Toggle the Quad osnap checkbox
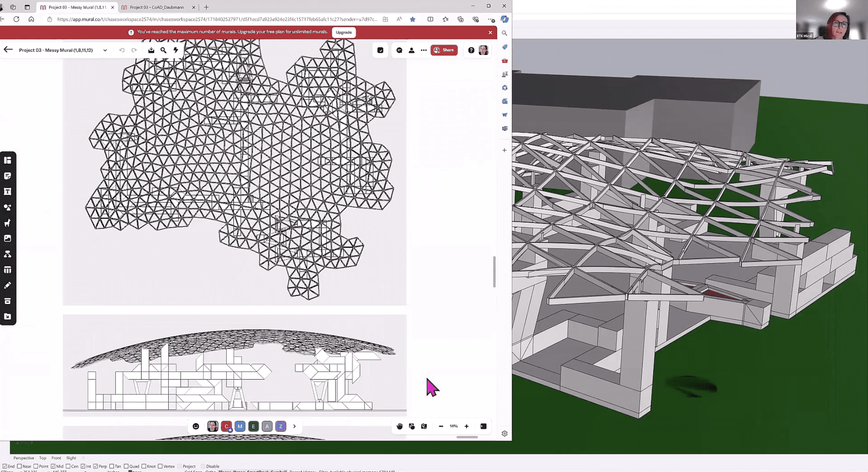Viewport: 868px width, 472px height. pyautogui.click(x=126, y=466)
